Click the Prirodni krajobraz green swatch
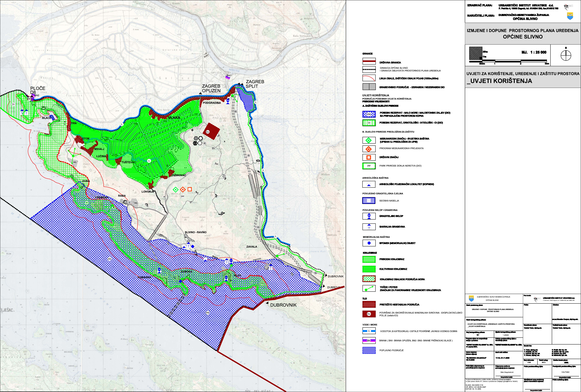 (x=369, y=259)
